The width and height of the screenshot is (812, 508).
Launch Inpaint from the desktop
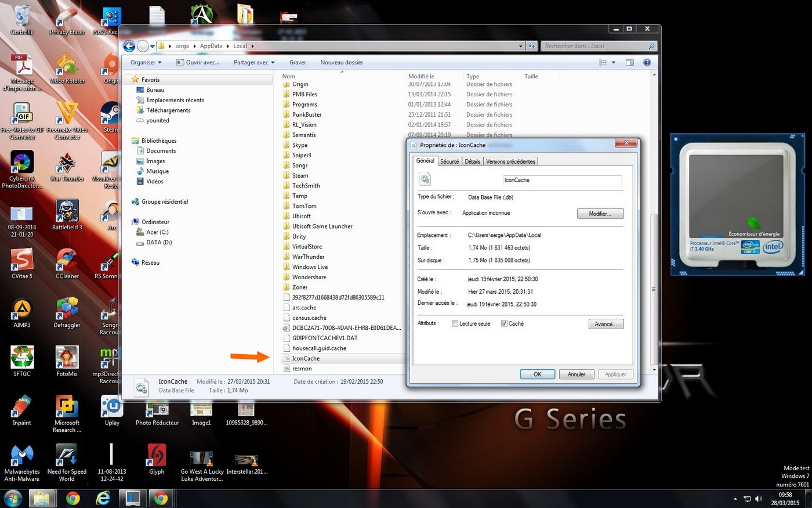pyautogui.click(x=22, y=410)
